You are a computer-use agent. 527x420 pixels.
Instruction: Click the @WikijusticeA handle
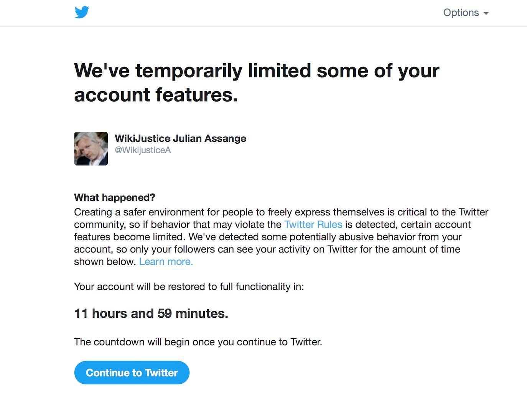point(143,150)
